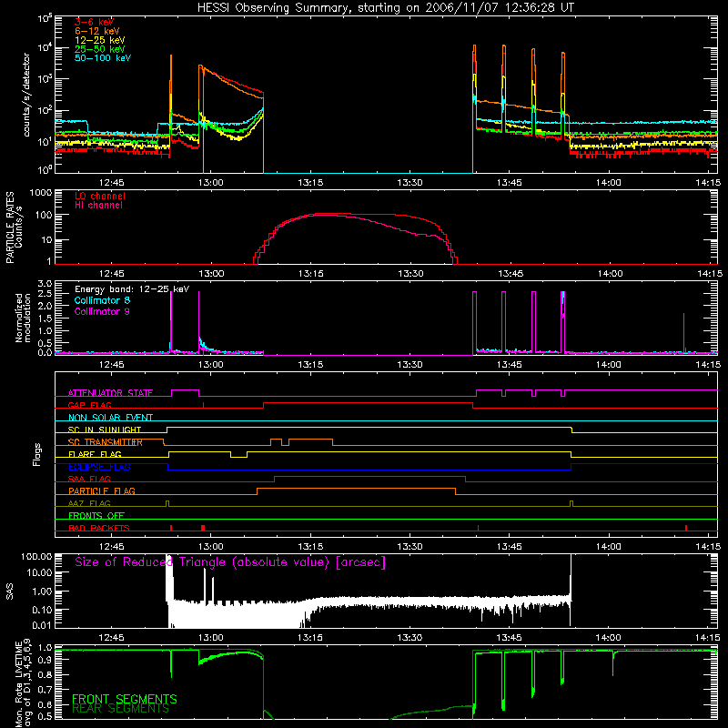Select the green 25-50 keV legend entry

[100, 49]
